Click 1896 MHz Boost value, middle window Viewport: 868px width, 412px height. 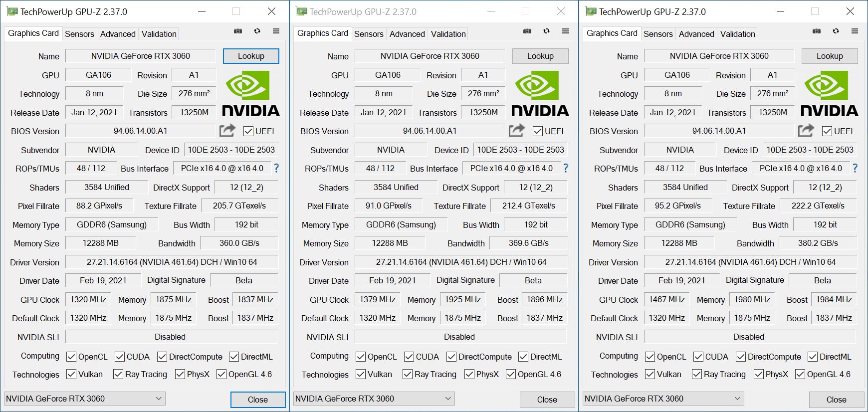pyautogui.click(x=545, y=299)
